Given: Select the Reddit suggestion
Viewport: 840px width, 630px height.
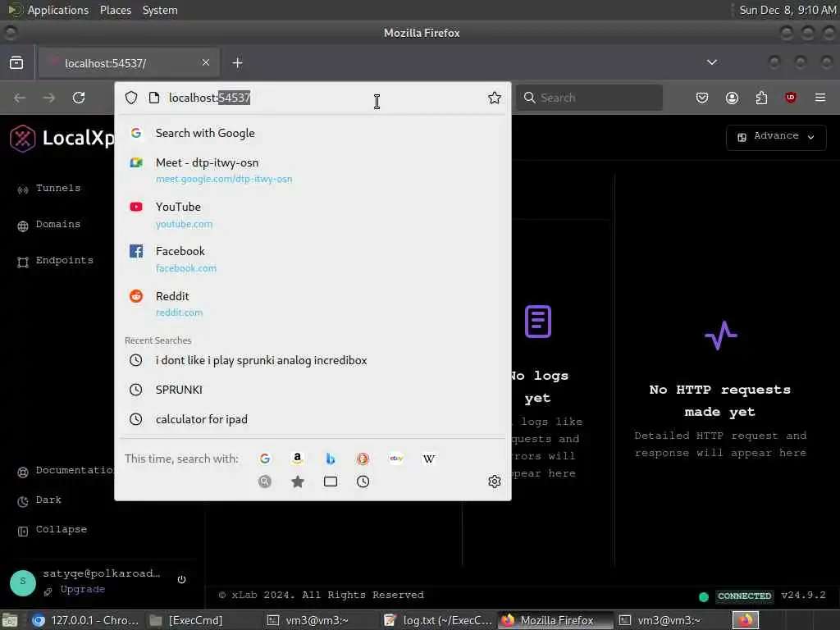Looking at the screenshot, I should [313, 304].
